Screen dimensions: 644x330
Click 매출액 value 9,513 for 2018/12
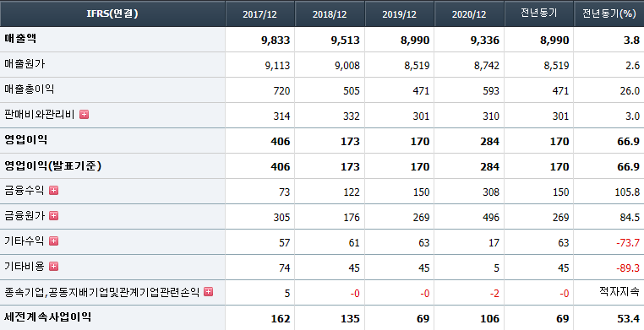(x=345, y=41)
